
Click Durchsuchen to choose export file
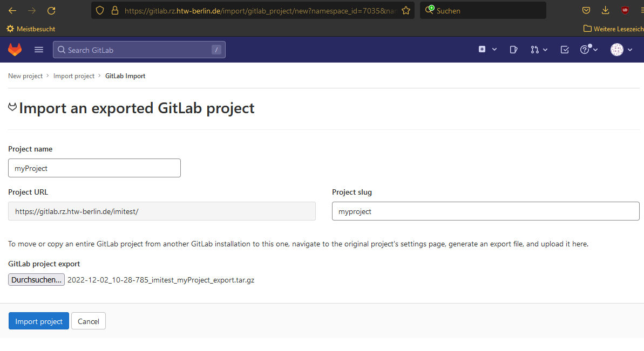tap(36, 280)
